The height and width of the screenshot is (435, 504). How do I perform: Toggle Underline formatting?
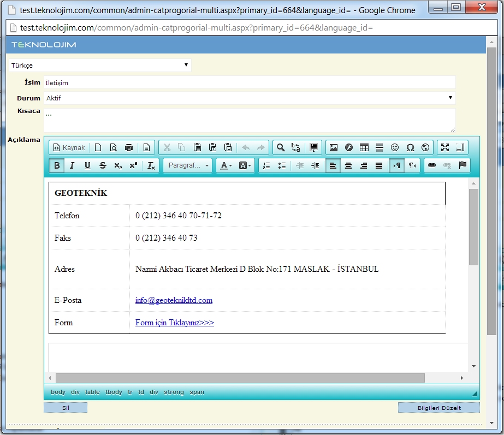(87, 165)
